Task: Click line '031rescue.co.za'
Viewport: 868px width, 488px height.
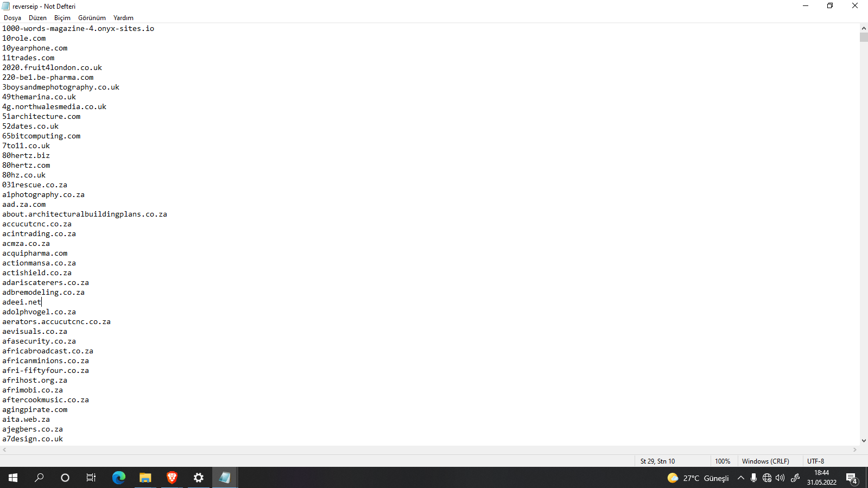Action: tap(35, 185)
